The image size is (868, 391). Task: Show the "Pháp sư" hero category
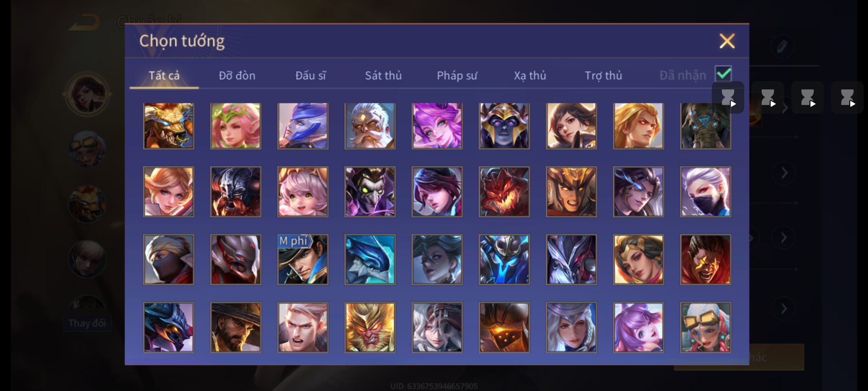(457, 75)
